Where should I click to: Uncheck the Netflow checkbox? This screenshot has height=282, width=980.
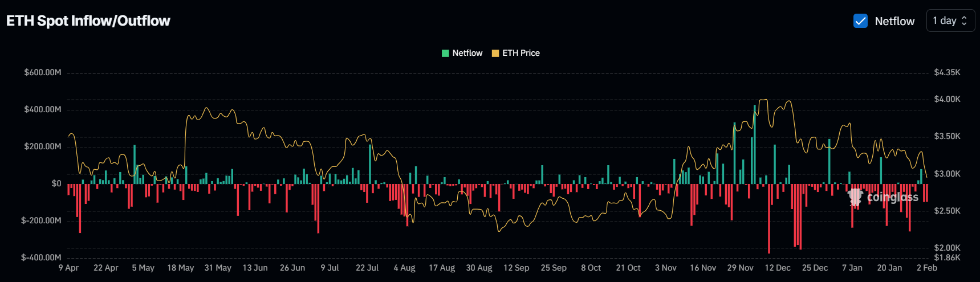coord(860,21)
